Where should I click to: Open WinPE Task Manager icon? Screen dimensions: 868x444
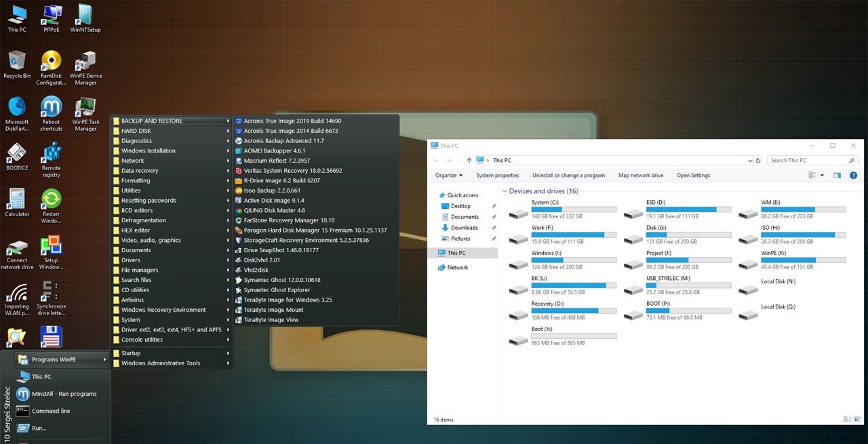[x=85, y=113]
